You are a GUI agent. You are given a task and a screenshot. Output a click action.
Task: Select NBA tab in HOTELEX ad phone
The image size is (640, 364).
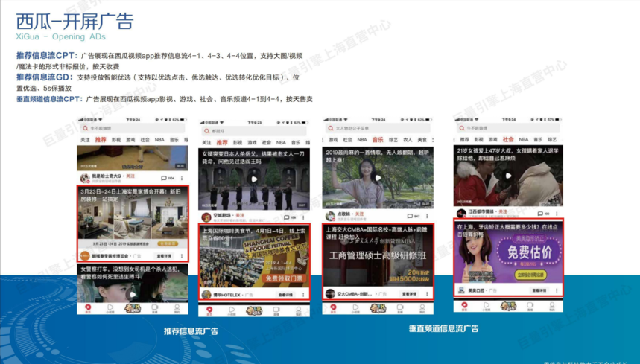pos(281,143)
